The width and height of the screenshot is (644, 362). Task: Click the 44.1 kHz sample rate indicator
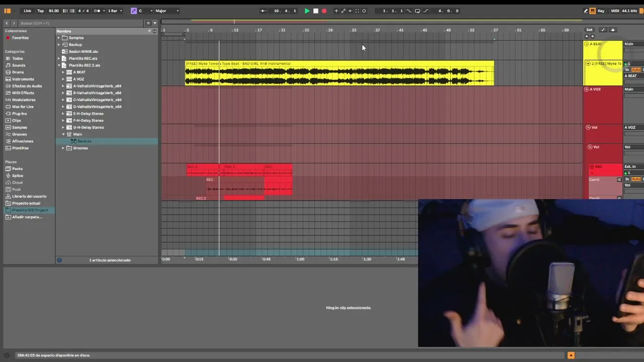click(629, 11)
